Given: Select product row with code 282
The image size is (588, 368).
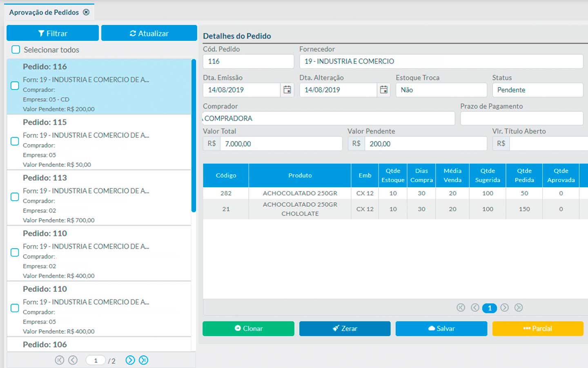Looking at the screenshot, I should tap(395, 193).
